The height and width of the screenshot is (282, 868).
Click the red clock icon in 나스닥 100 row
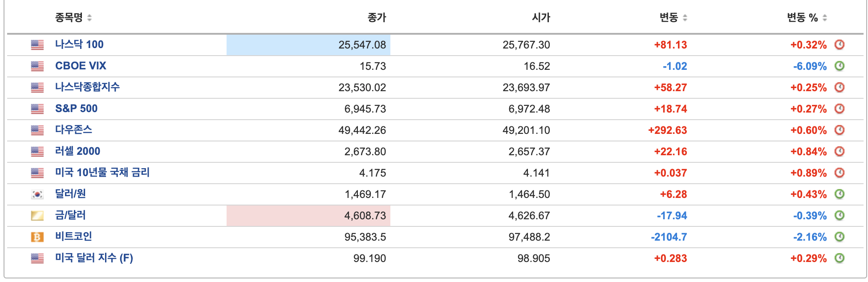(840, 44)
